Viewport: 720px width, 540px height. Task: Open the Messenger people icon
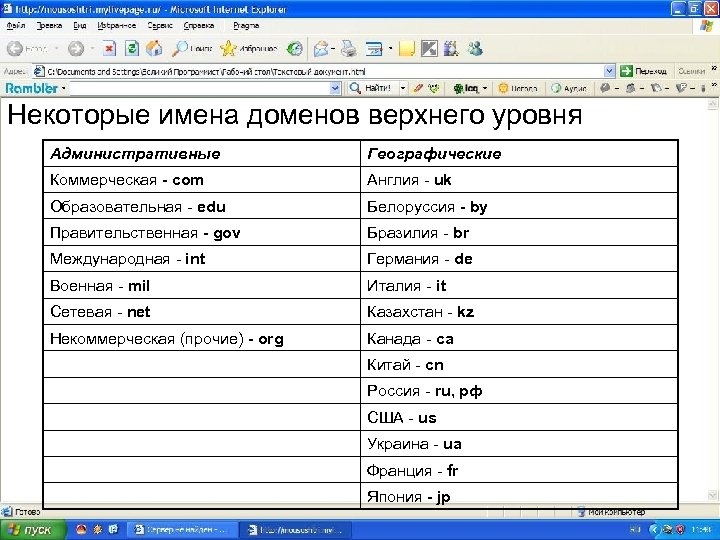[x=475, y=48]
